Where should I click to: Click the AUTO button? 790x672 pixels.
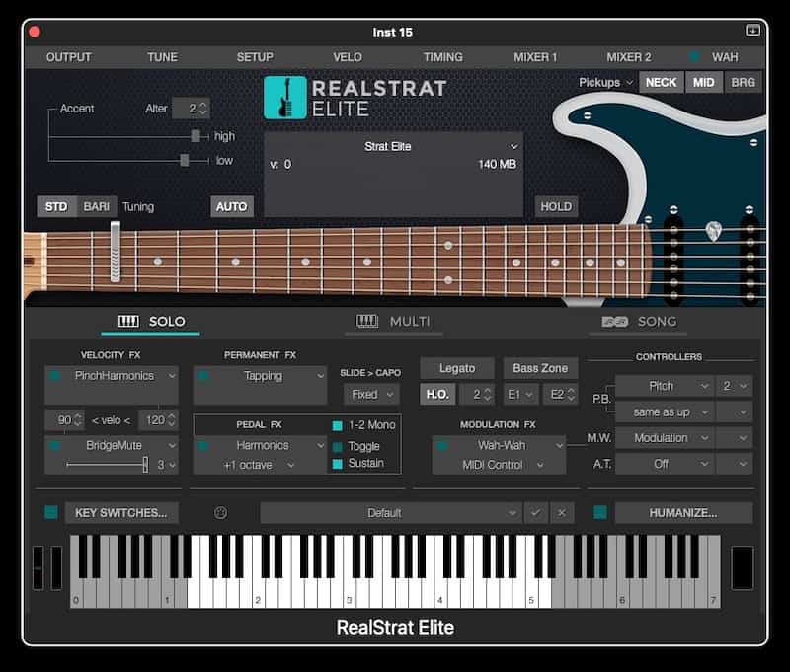[x=232, y=207]
